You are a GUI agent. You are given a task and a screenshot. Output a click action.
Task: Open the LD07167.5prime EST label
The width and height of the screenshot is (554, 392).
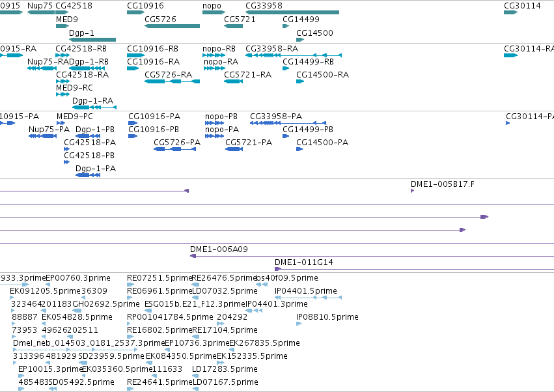pyautogui.click(x=225, y=382)
